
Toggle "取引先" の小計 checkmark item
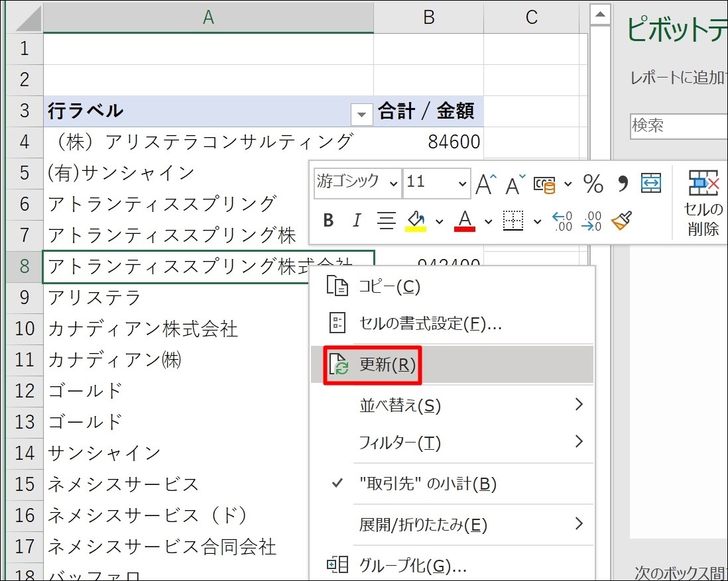point(427,484)
